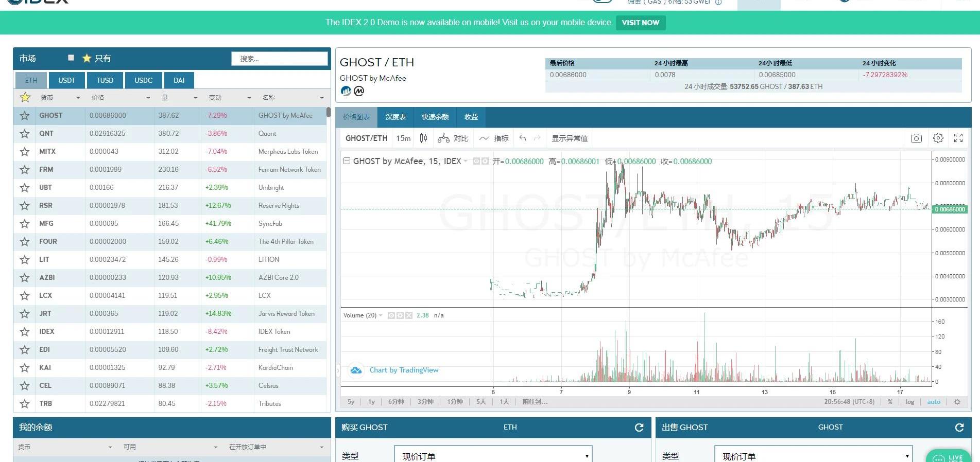Enter fullscreen chart mode
The width and height of the screenshot is (980, 462).
pyautogui.click(x=958, y=138)
